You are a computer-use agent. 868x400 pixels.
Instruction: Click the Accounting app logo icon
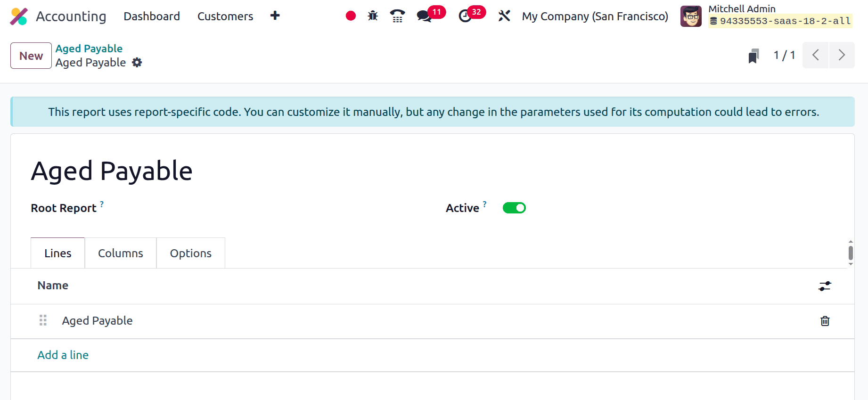[x=19, y=16]
